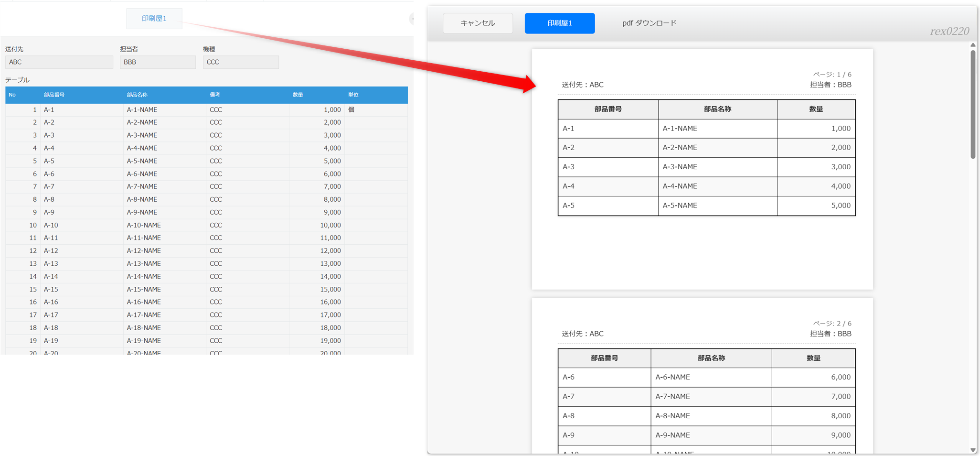Select the 数量 header in blue table

298,95
